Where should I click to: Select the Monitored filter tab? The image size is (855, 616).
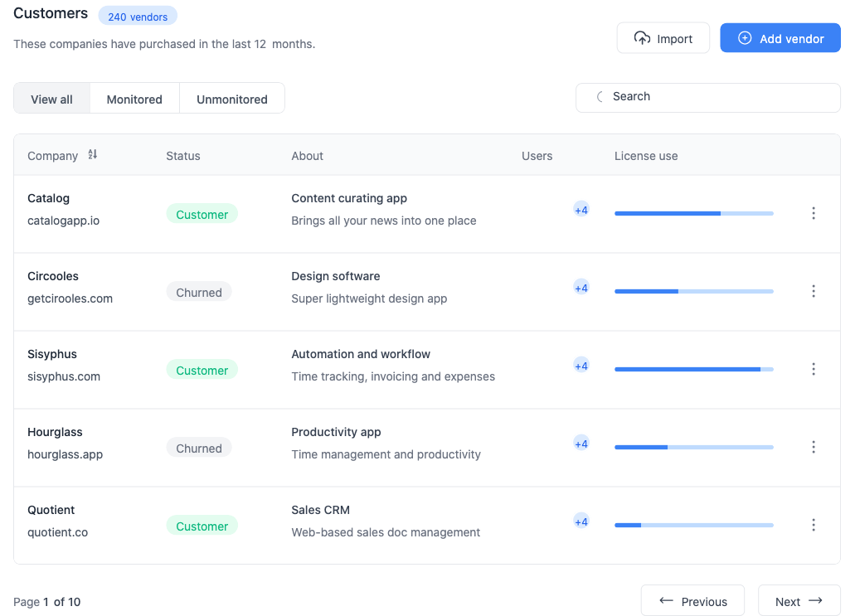134,99
